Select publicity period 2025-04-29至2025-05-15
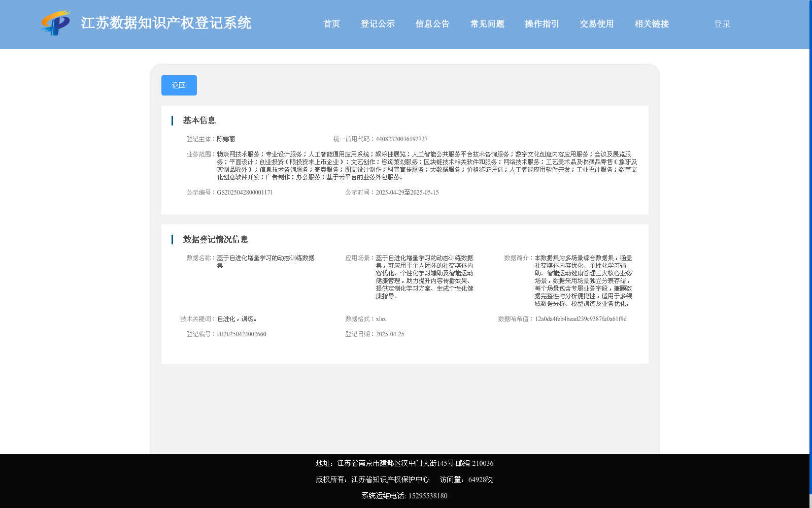The image size is (812, 508). tap(407, 193)
